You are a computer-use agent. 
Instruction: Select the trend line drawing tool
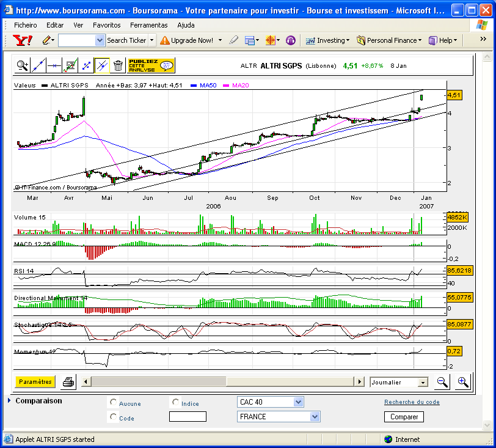(x=38, y=65)
